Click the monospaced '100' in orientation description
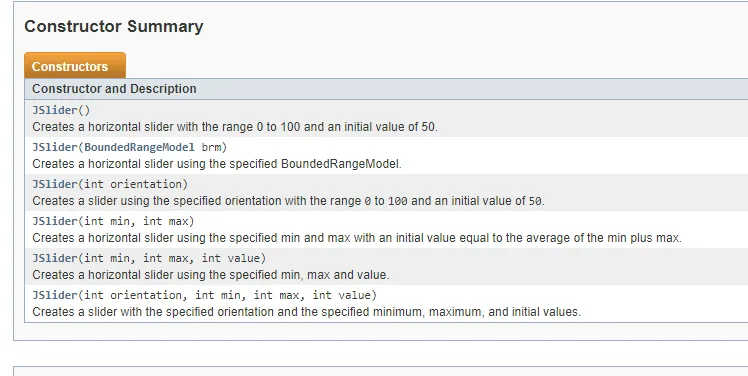This screenshot has height=376, width=748. coord(397,201)
